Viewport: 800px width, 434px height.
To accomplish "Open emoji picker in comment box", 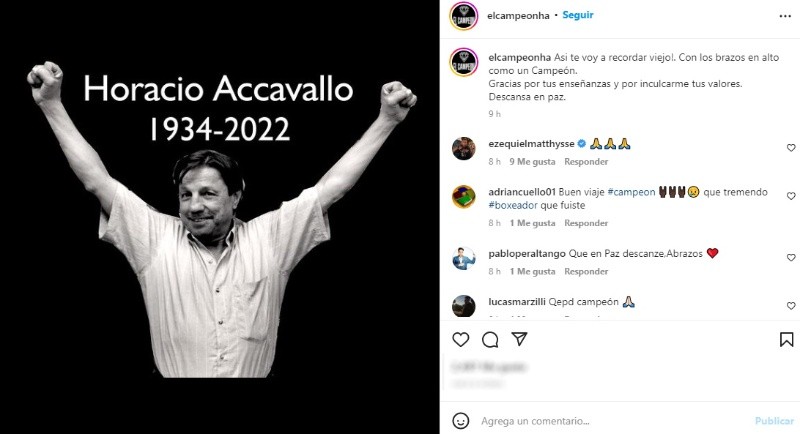I will [x=461, y=421].
